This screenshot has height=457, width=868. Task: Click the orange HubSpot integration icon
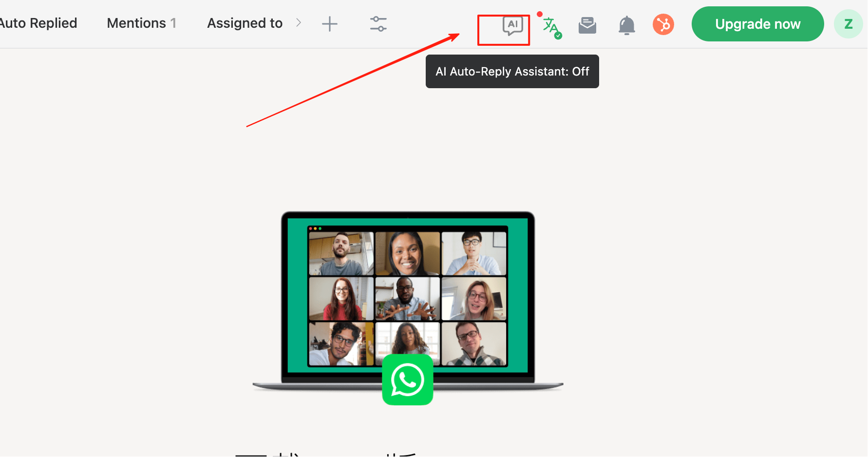(x=663, y=24)
